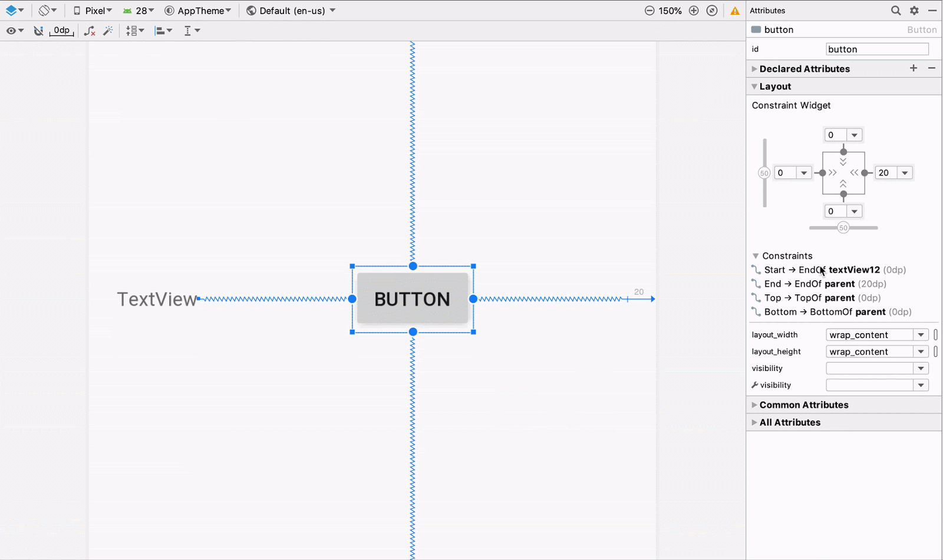Image resolution: width=943 pixels, height=560 pixels.
Task: Open the eye view options menu
Action: coord(15,31)
